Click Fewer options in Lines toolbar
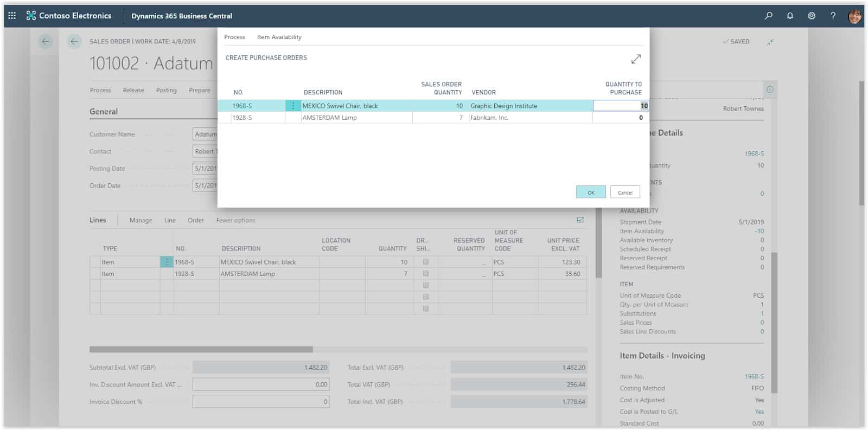The height and width of the screenshot is (430, 868). click(235, 220)
